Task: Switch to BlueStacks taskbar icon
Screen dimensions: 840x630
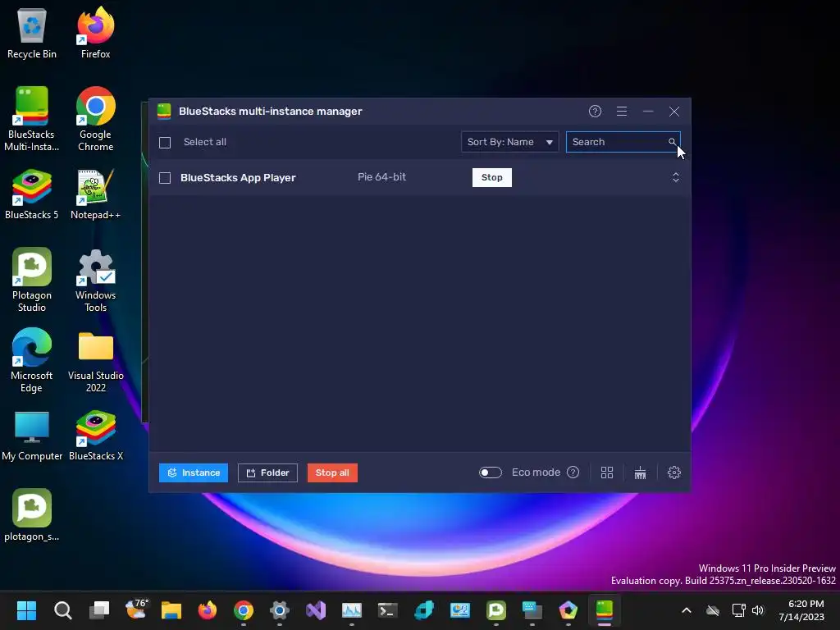Action: tap(605, 610)
